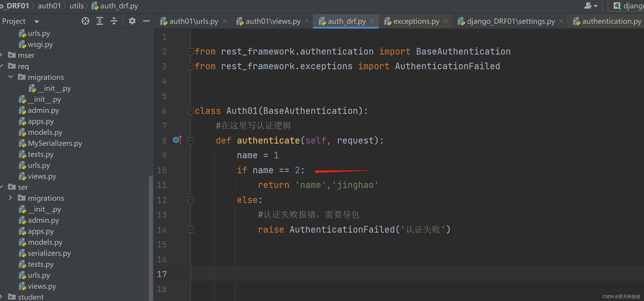Image resolution: width=644 pixels, height=301 pixels.
Task: Close the auth_drf.py tab
Action: click(x=372, y=21)
